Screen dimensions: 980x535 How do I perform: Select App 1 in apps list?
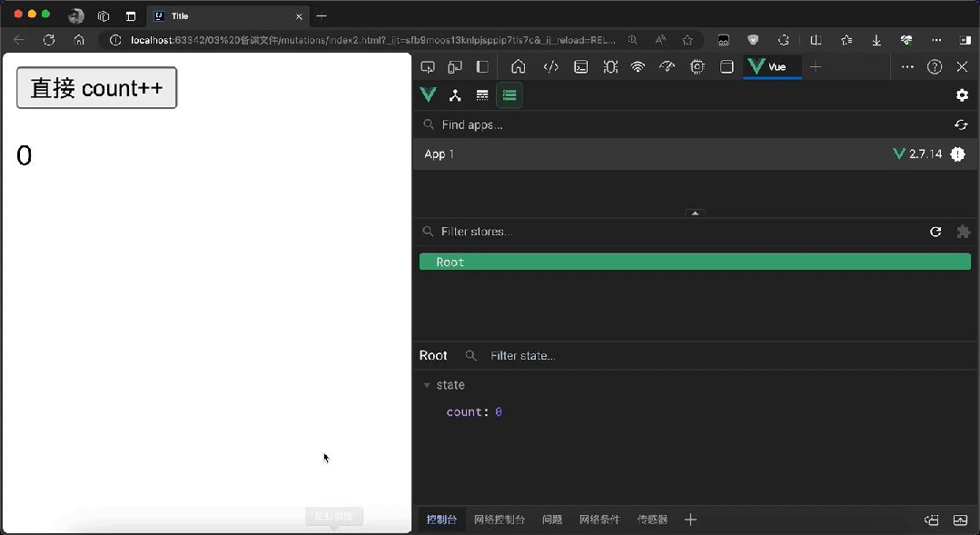(x=695, y=154)
